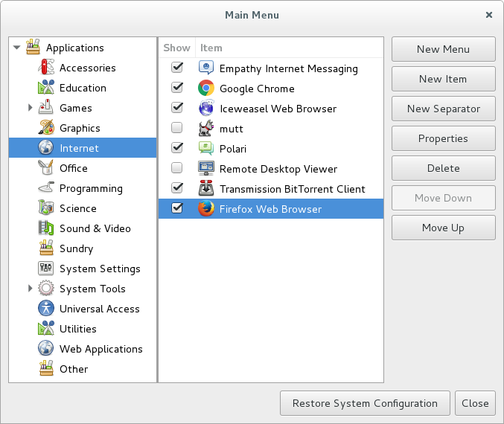This screenshot has height=424, width=504.
Task: Click the Remote Desktop Viewer icon
Action: coord(206,169)
